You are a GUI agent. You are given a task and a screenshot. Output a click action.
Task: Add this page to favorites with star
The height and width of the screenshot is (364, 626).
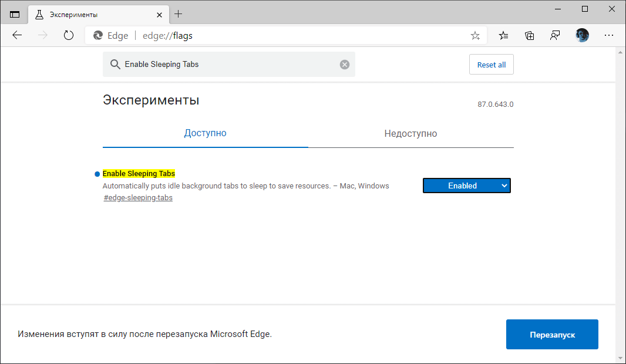[475, 36]
